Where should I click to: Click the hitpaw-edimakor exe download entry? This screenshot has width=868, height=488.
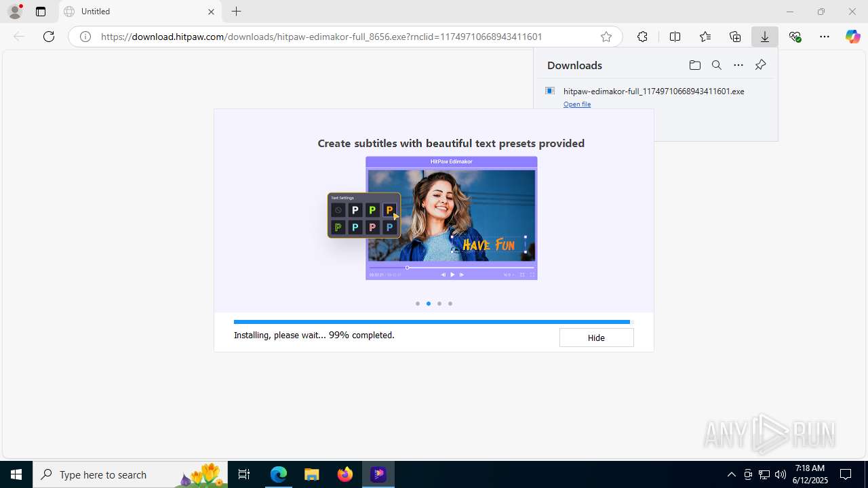click(x=654, y=91)
